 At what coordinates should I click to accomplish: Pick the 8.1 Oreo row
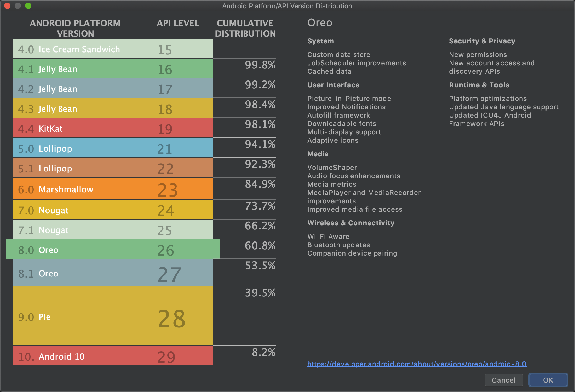[x=112, y=273]
